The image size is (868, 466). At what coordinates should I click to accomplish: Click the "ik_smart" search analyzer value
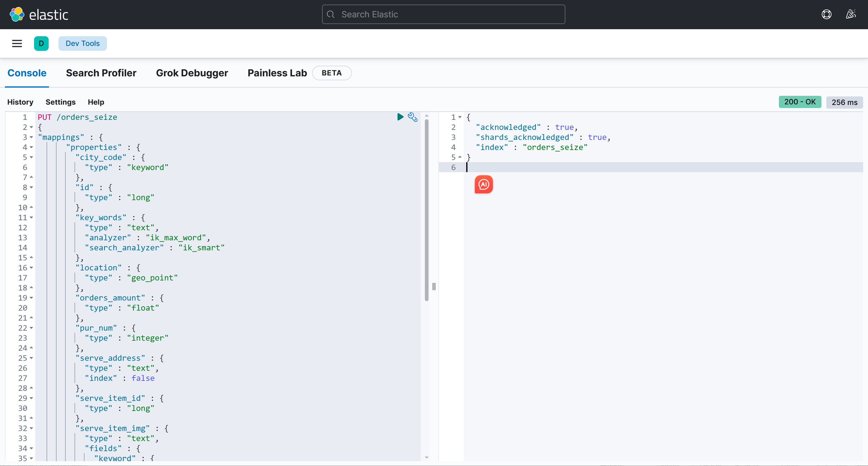pyautogui.click(x=202, y=248)
